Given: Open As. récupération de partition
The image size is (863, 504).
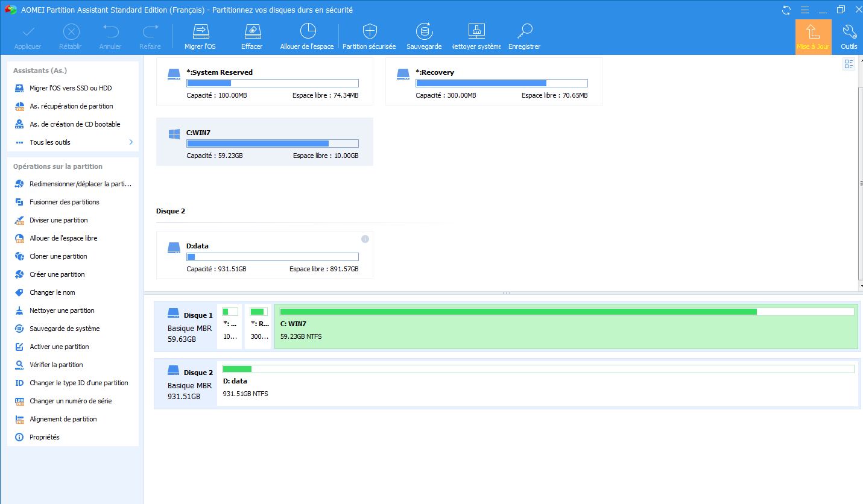Looking at the screenshot, I should tap(71, 106).
